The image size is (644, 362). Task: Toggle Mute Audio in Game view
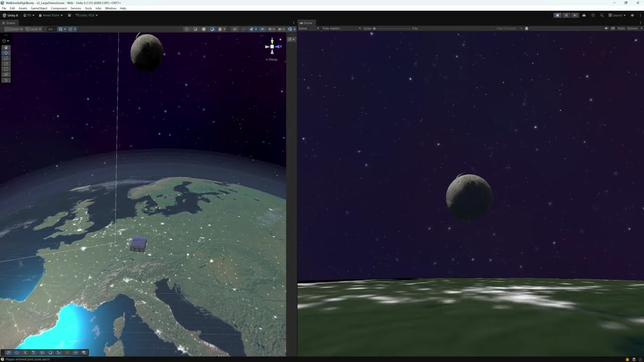(x=606, y=29)
